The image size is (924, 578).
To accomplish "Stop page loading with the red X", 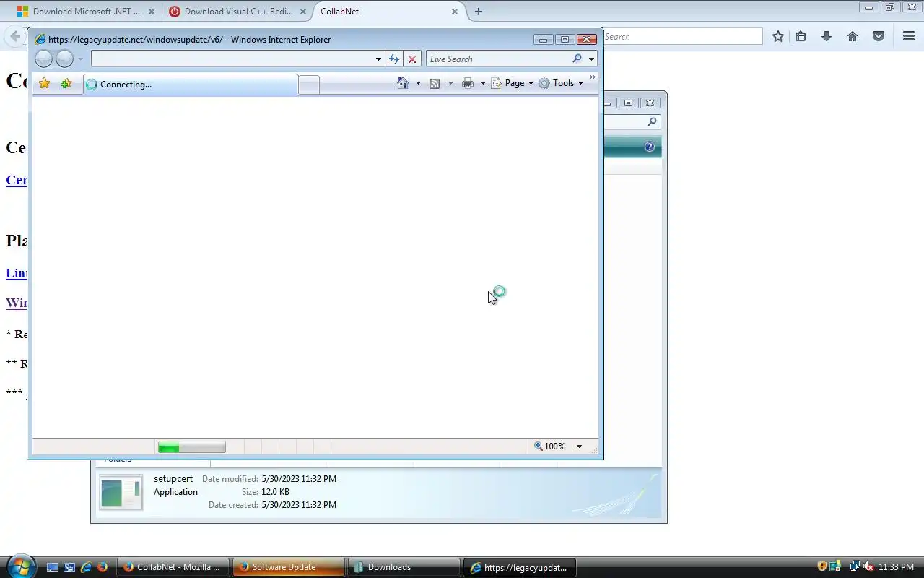I will [x=412, y=59].
